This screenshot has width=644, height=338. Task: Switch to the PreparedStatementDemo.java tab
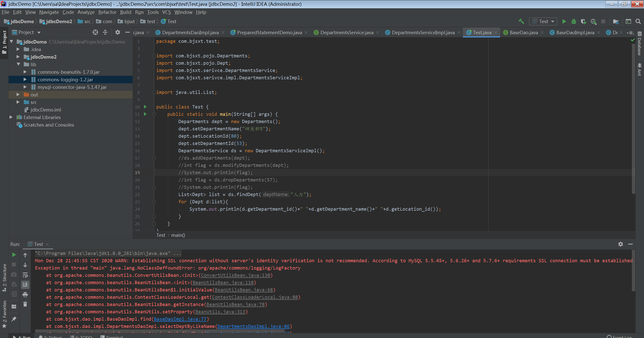269,32
